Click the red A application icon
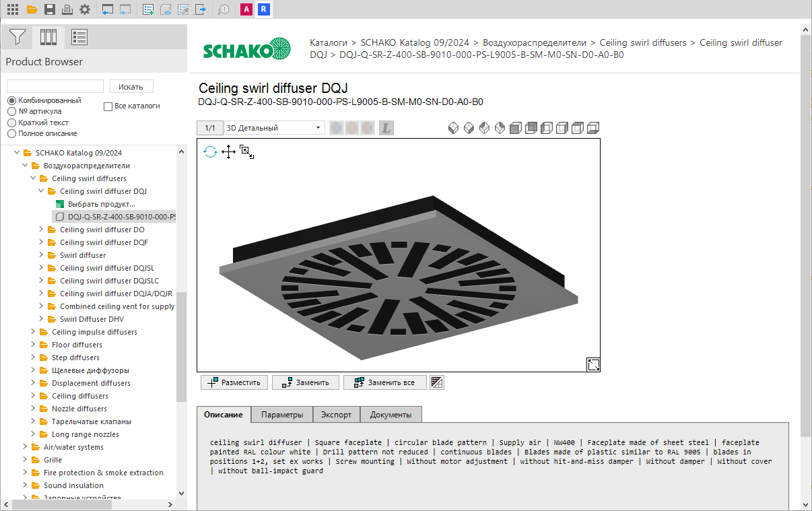Screen dimensions: 812x511 click(246, 9)
